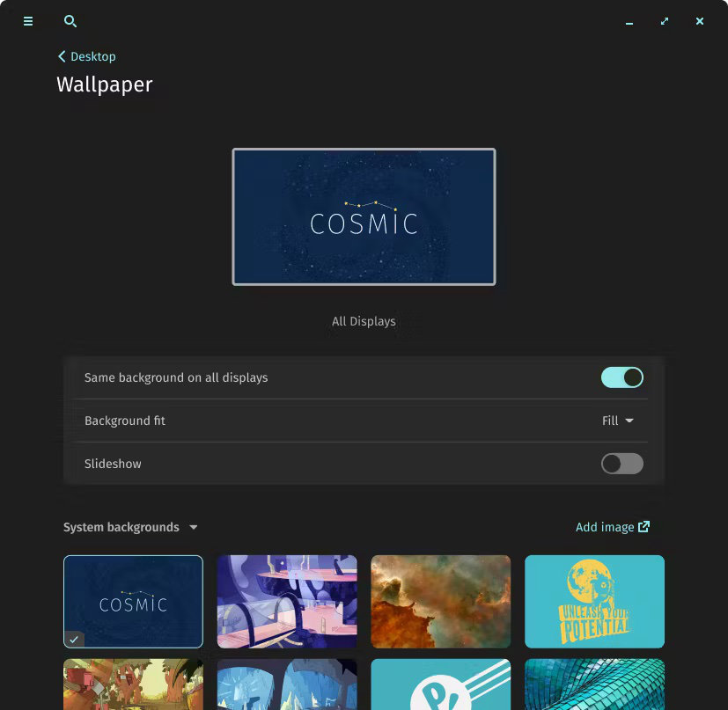Image resolution: width=728 pixels, height=710 pixels.
Task: Open the hamburger navigation menu
Action: coord(28,21)
